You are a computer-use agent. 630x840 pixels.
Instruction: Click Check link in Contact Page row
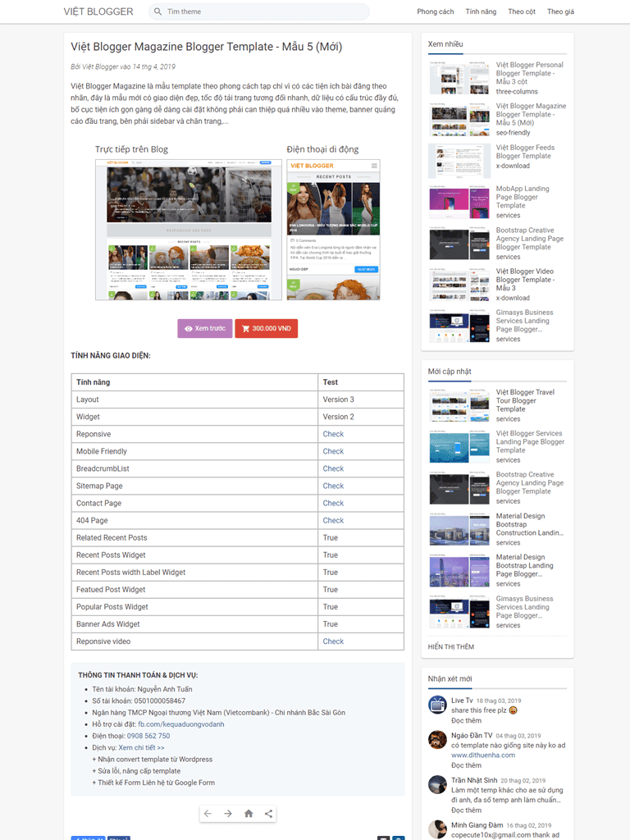click(333, 503)
